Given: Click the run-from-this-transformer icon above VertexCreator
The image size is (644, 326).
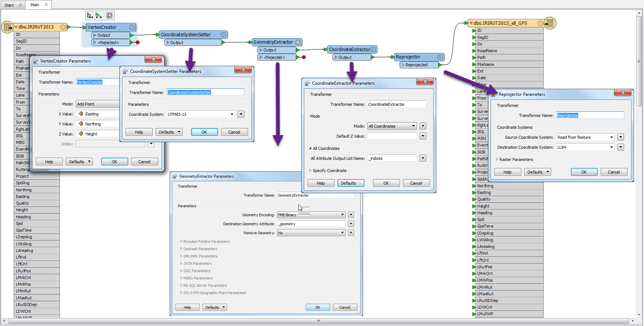Looking at the screenshot, I should click(99, 16).
